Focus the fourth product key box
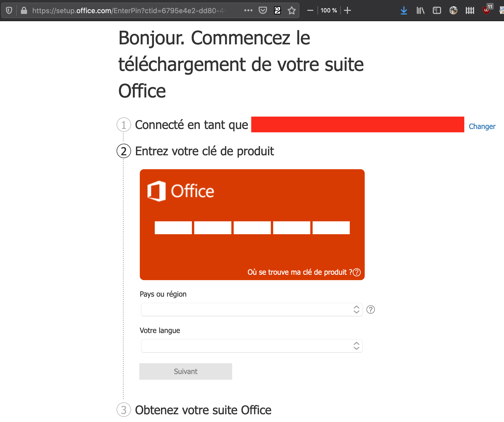Viewport: 504px width, 422px height. point(292,228)
